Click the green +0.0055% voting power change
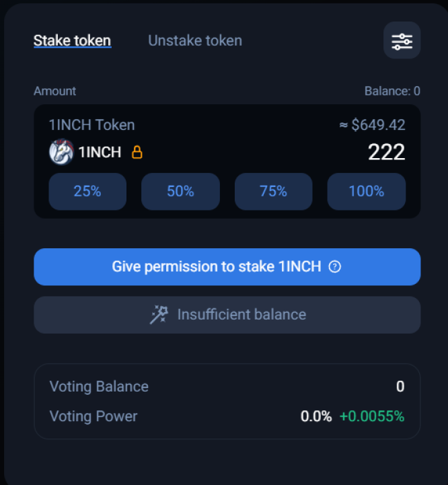This screenshot has width=448, height=485. (372, 416)
